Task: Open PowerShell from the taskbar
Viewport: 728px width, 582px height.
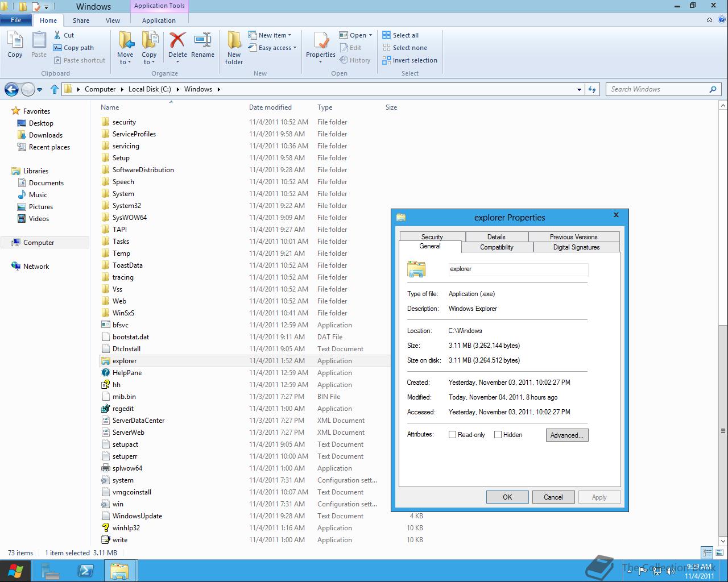Action: 86,571
